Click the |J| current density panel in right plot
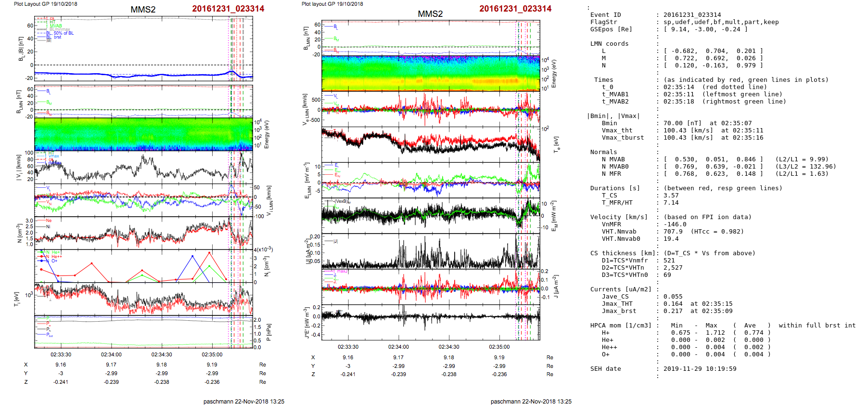The width and height of the screenshot is (868, 405). (431, 250)
